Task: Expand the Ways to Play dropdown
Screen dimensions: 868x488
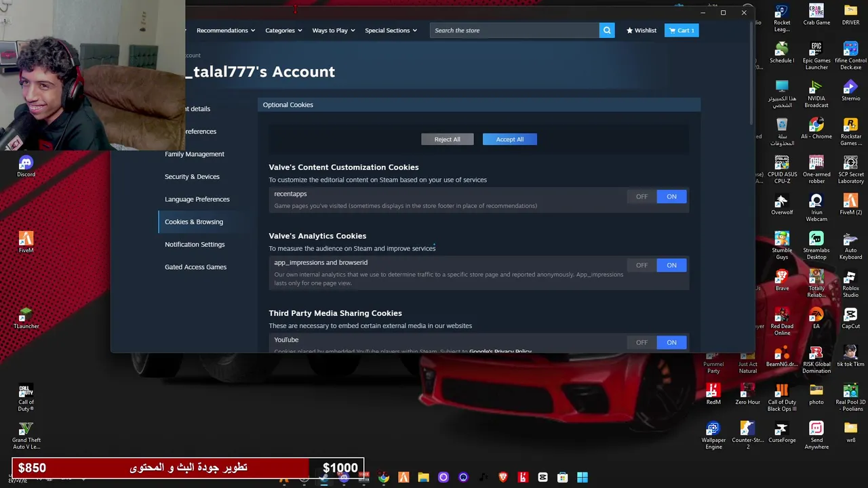Action: pyautogui.click(x=334, y=30)
